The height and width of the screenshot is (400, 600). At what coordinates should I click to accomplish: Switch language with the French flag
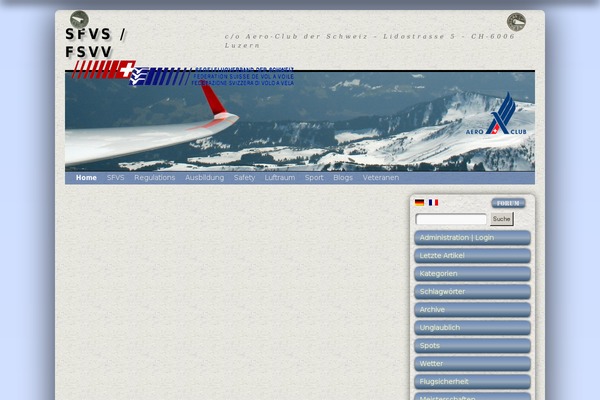point(433,202)
